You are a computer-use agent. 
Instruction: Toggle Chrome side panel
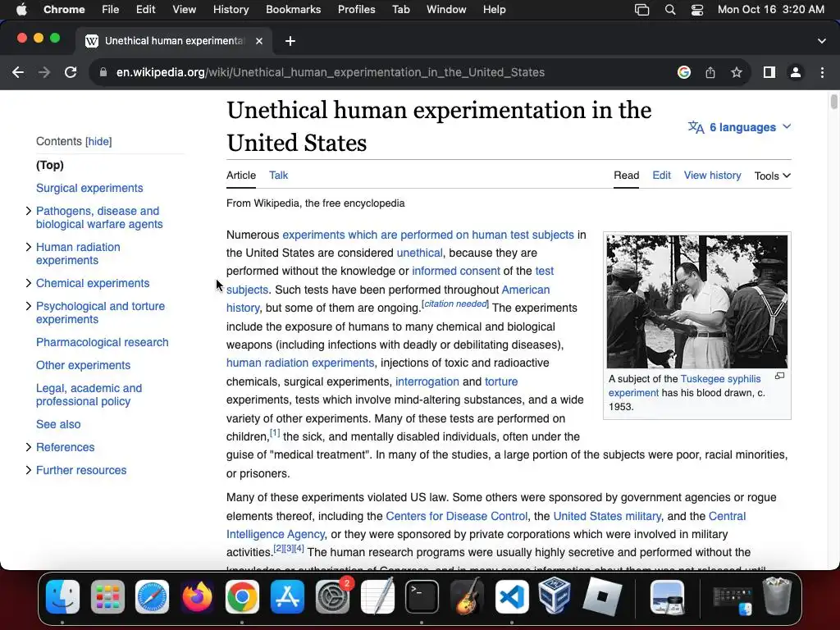[769, 72]
